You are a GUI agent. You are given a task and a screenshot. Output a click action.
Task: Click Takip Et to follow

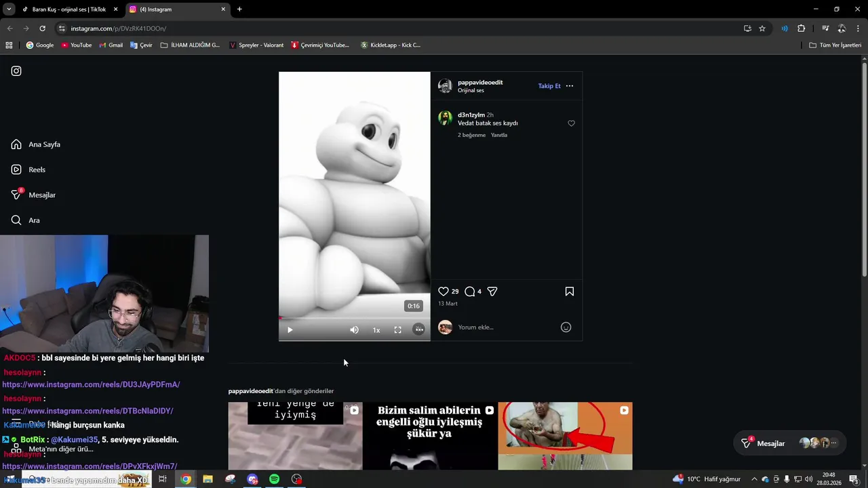tap(549, 86)
